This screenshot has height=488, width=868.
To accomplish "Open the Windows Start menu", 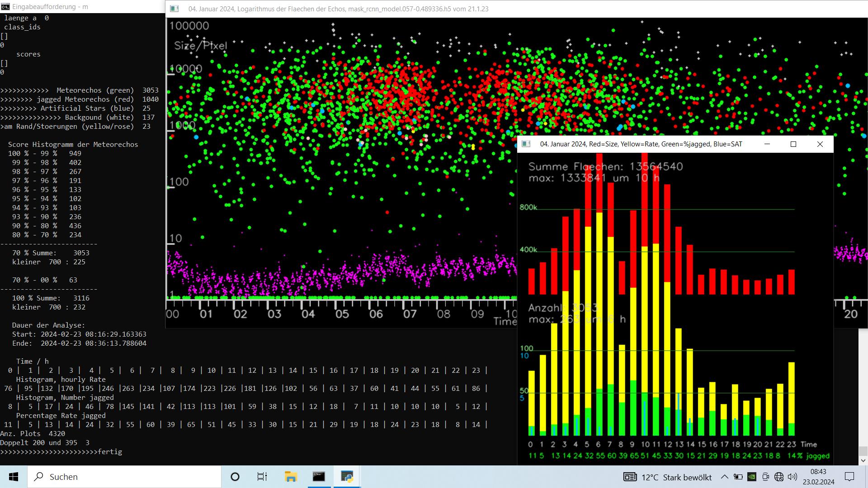I will point(14,477).
